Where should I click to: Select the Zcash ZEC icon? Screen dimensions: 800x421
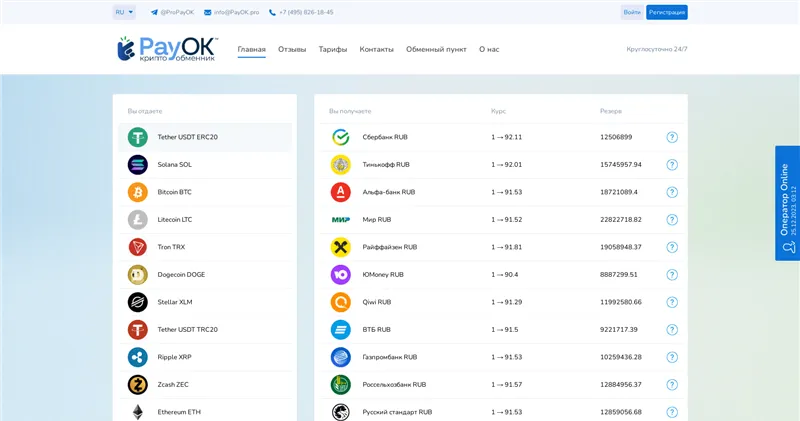pyautogui.click(x=138, y=385)
